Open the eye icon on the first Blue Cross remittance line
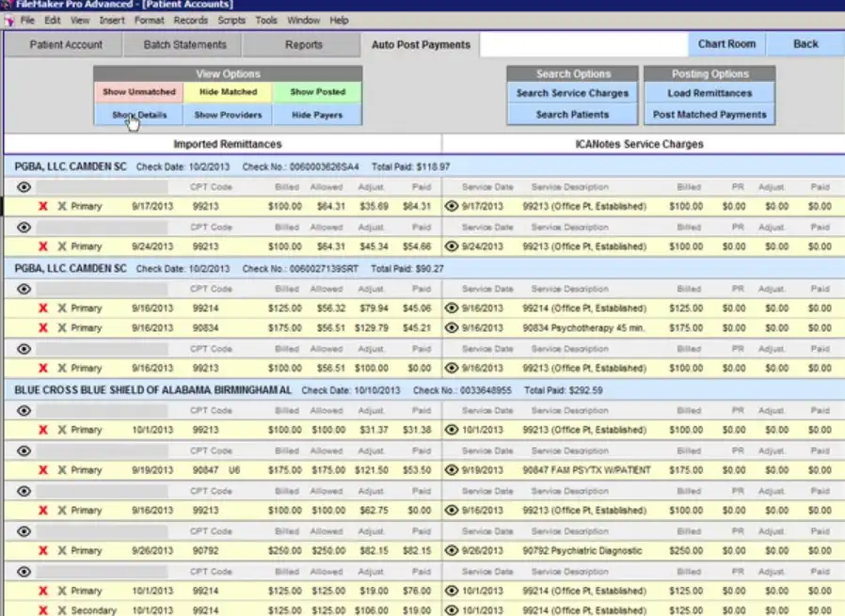 pyautogui.click(x=23, y=409)
